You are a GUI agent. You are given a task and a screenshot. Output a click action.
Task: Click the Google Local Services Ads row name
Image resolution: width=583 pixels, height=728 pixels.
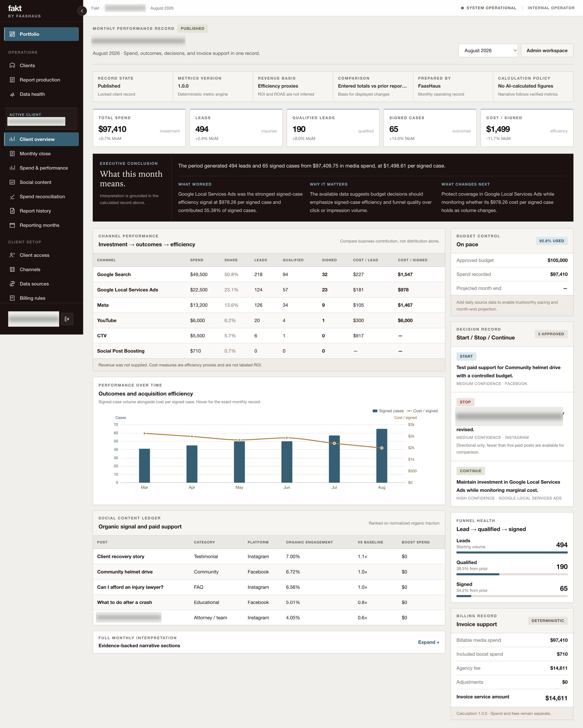click(127, 290)
